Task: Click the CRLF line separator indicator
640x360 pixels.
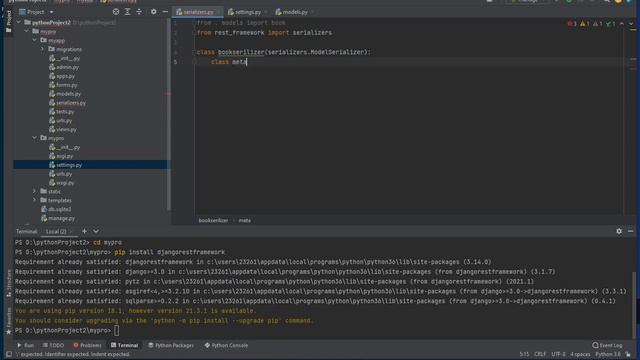Action: coord(540,354)
